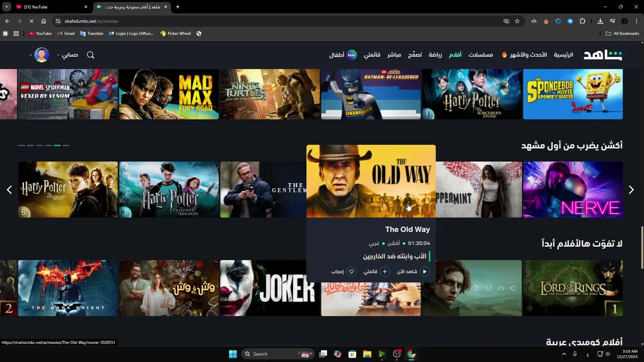Close the YouTube tab
The width and height of the screenshot is (644, 362).
click(86, 7)
